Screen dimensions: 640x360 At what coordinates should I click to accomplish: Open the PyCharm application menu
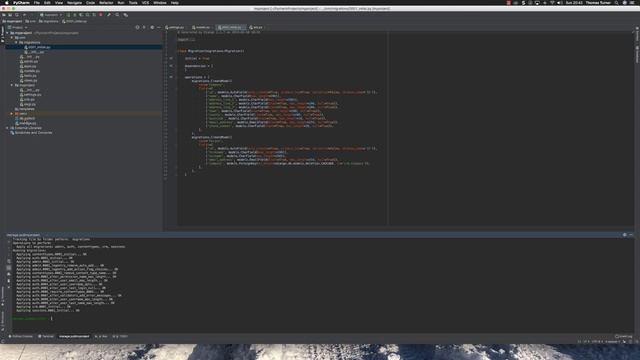21,2
